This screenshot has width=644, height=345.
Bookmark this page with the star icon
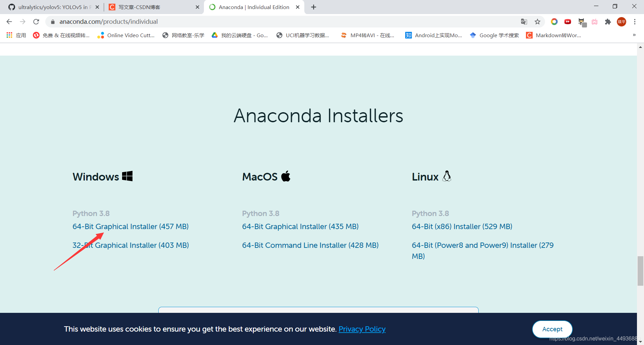click(x=538, y=22)
